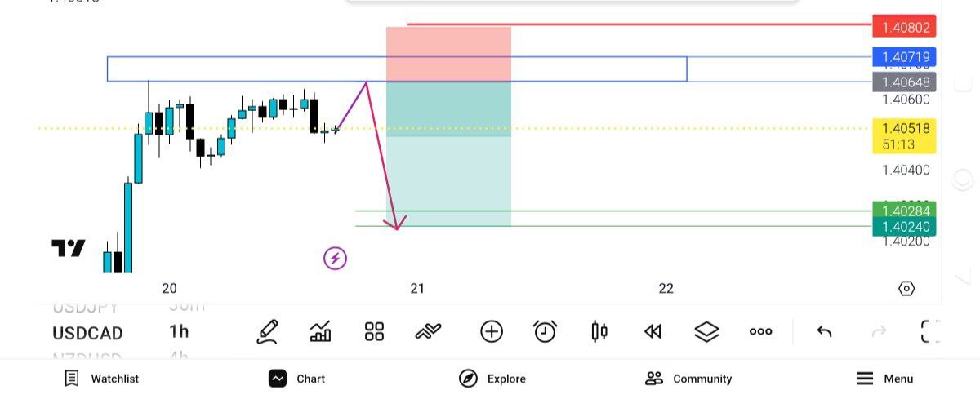Open chart settings hexagon icon

906,288
